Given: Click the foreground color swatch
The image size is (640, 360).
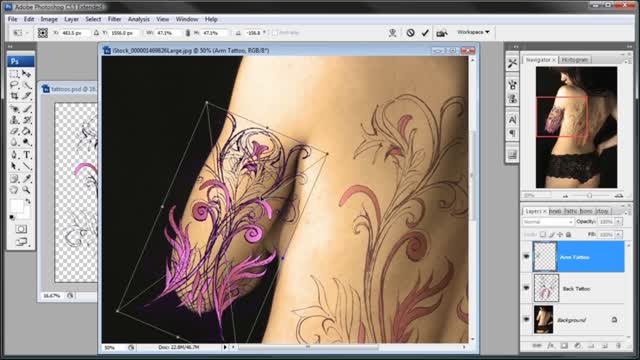Looking at the screenshot, I should coord(17,206).
